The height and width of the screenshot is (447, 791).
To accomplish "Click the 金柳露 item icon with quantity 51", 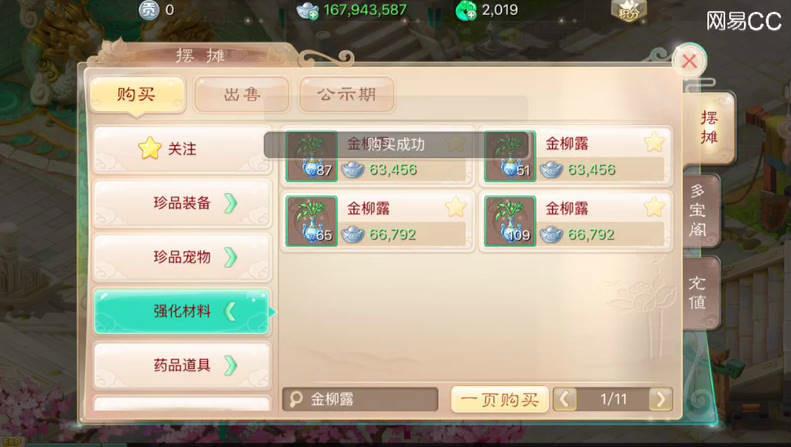I will point(510,156).
